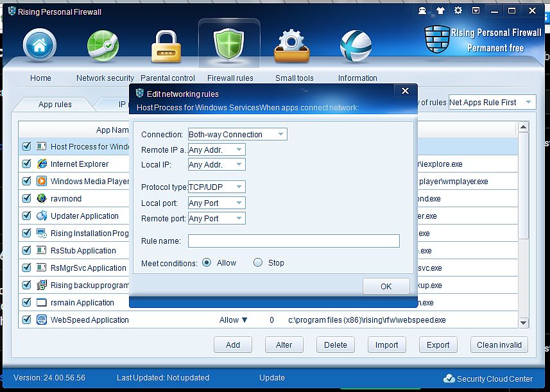Screen dimensions: 550x392
Task: Open settings gear in title bar
Action: (458, 10)
